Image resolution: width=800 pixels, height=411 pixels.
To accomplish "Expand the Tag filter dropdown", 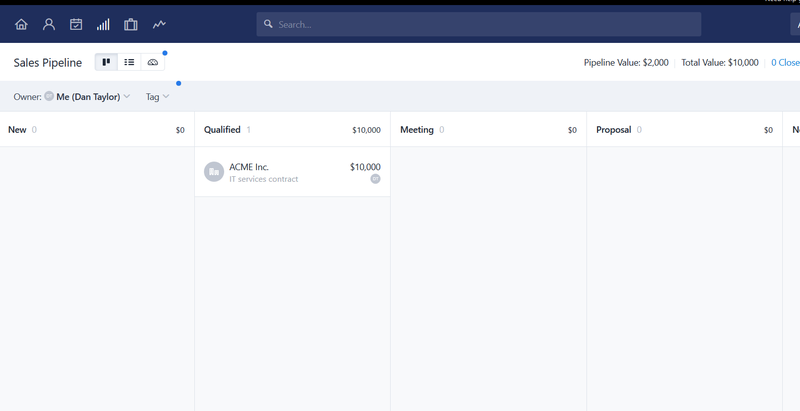I will pos(157,96).
